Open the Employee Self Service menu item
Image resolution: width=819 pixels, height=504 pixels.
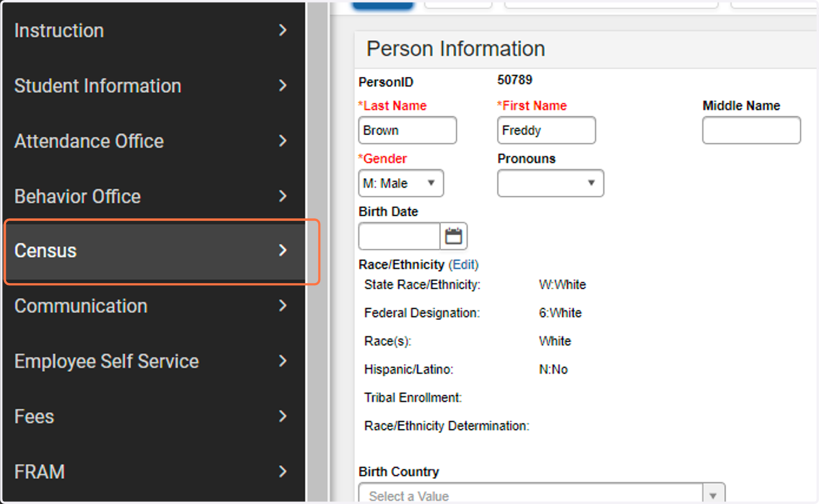point(153,361)
